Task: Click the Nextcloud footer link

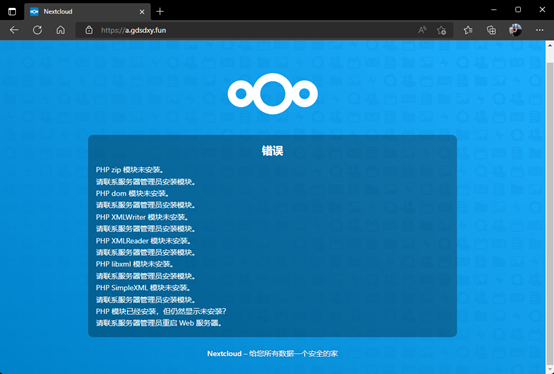Action: (224, 354)
